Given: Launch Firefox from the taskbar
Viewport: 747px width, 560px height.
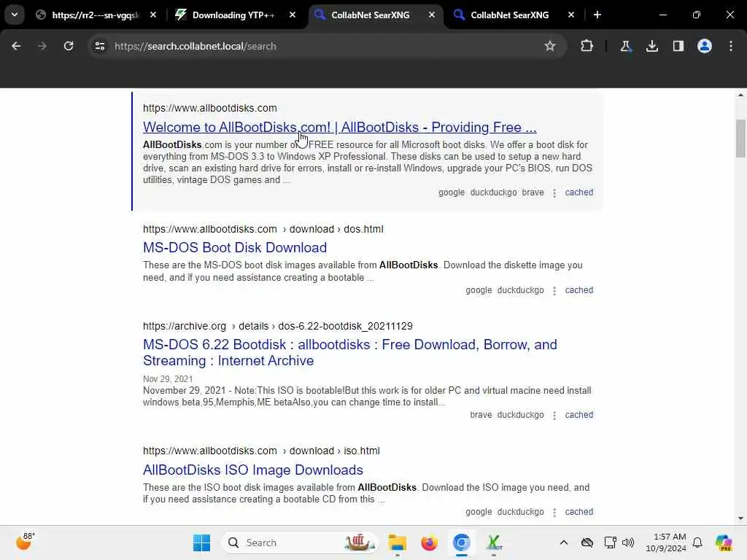Looking at the screenshot, I should click(429, 542).
